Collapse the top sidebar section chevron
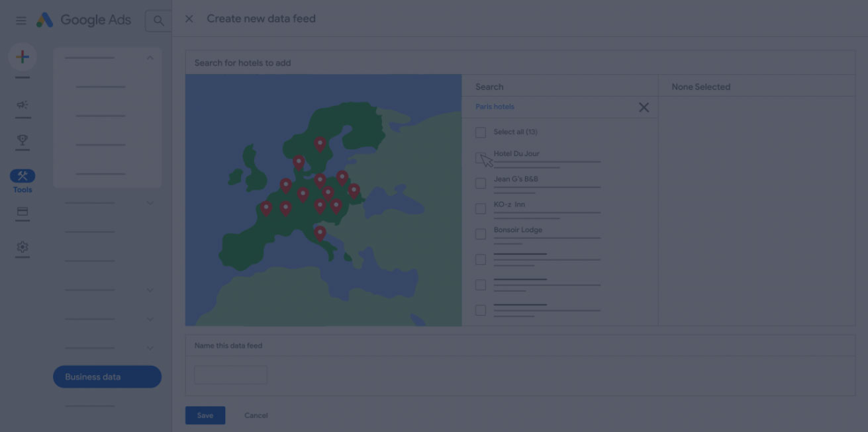Viewport: 868px width, 432px height. tap(150, 58)
